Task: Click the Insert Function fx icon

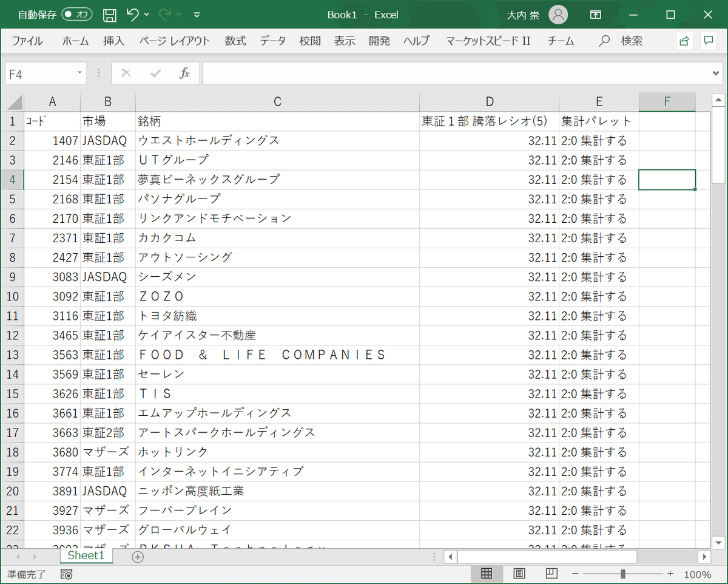Action: 185,73
